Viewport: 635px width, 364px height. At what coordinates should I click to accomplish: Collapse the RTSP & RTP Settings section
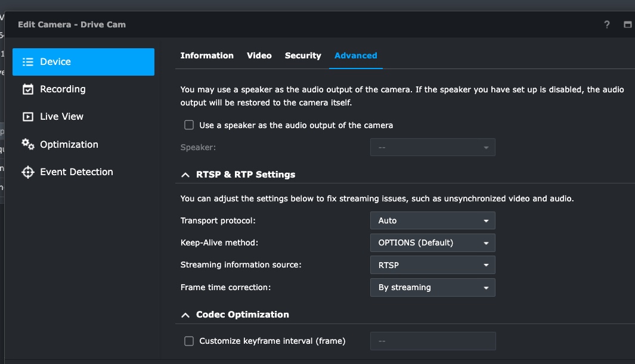(x=185, y=175)
